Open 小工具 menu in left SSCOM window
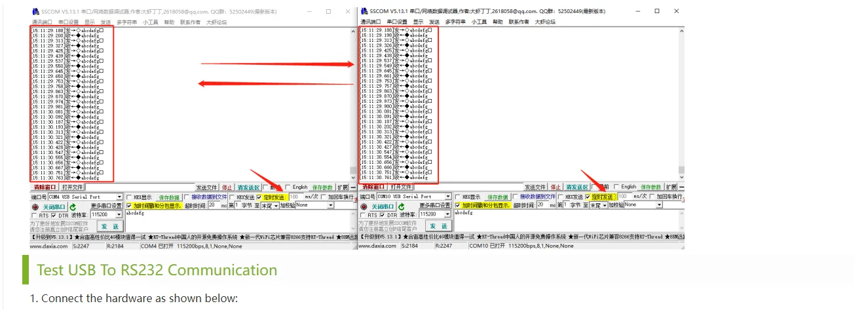 coord(150,22)
